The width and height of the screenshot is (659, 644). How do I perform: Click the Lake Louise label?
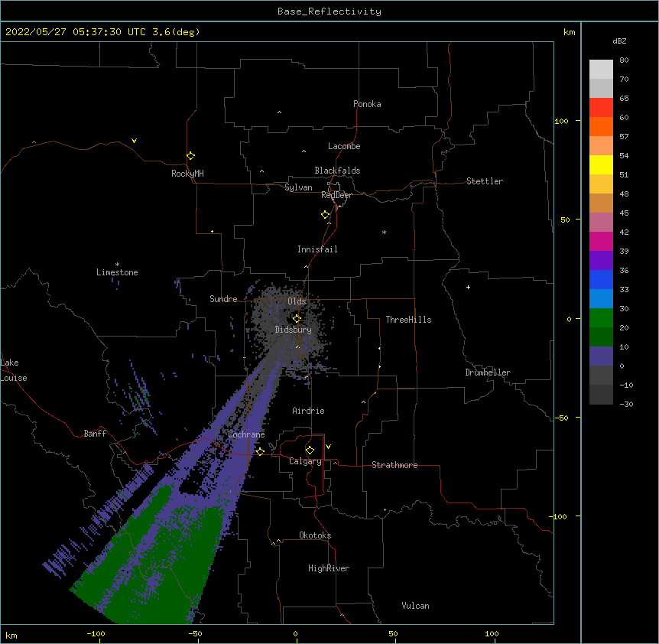coord(14,370)
